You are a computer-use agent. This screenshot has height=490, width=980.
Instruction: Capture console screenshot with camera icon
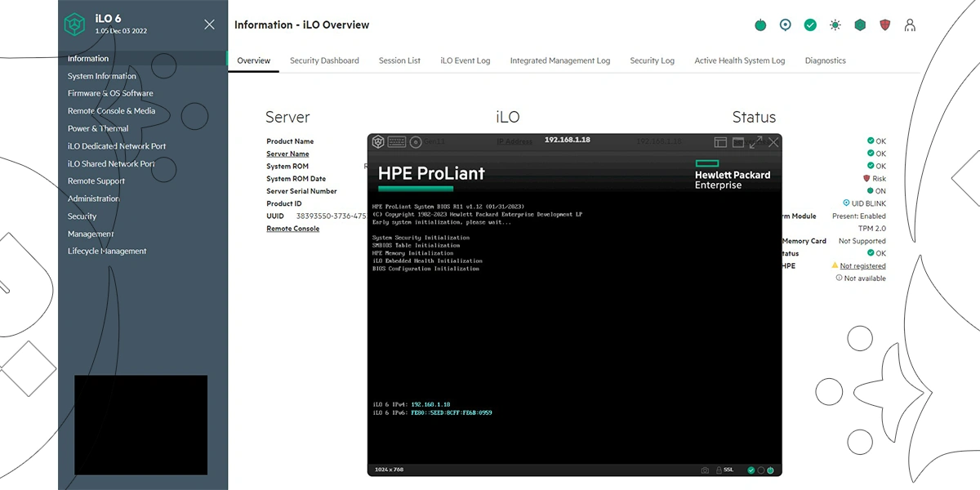click(705, 470)
